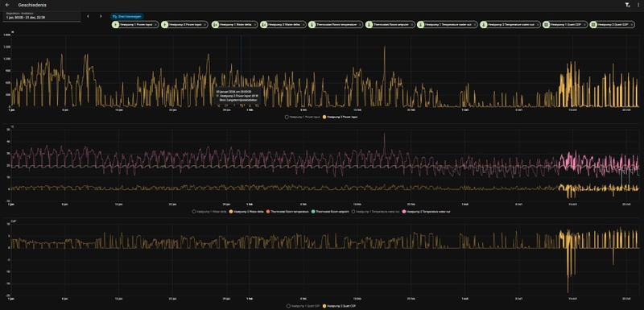Click Heatpump 2 Power input chip icon

pos(165,25)
